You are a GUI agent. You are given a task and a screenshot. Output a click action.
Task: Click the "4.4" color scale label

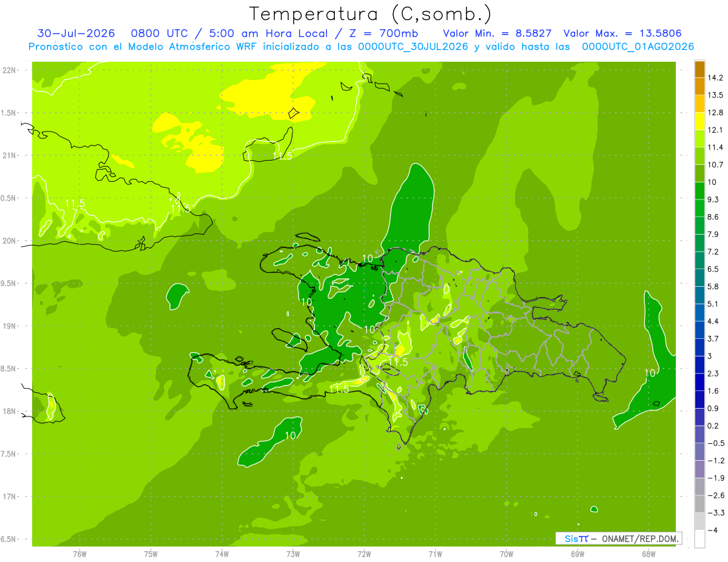pyautogui.click(x=713, y=321)
